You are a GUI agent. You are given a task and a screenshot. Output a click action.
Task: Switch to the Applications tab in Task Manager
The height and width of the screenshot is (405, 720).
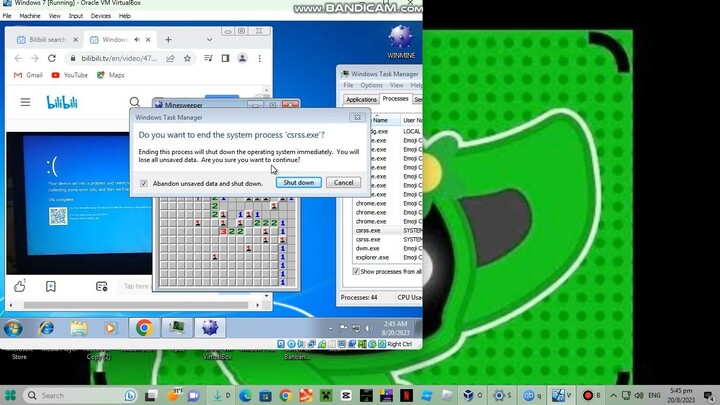(361, 99)
